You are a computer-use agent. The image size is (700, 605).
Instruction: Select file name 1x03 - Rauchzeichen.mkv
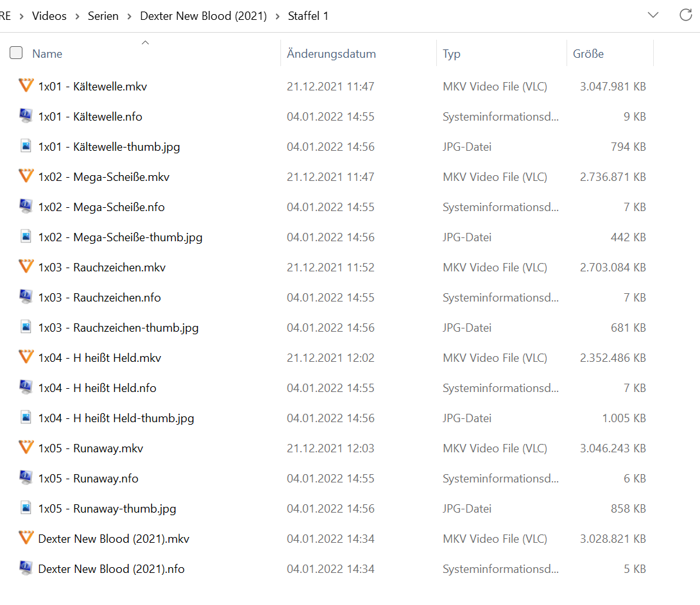(x=102, y=268)
